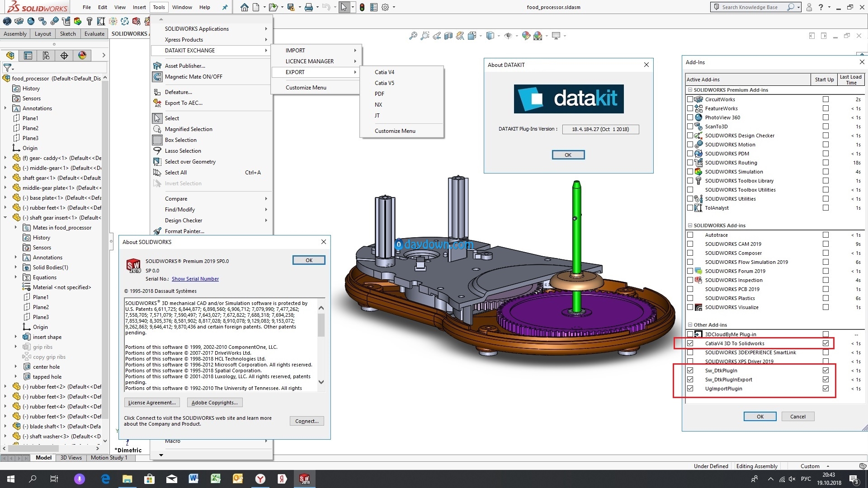The width and height of the screenshot is (868, 488).
Task: Click the Magnified Selection icon
Action: click(x=157, y=129)
